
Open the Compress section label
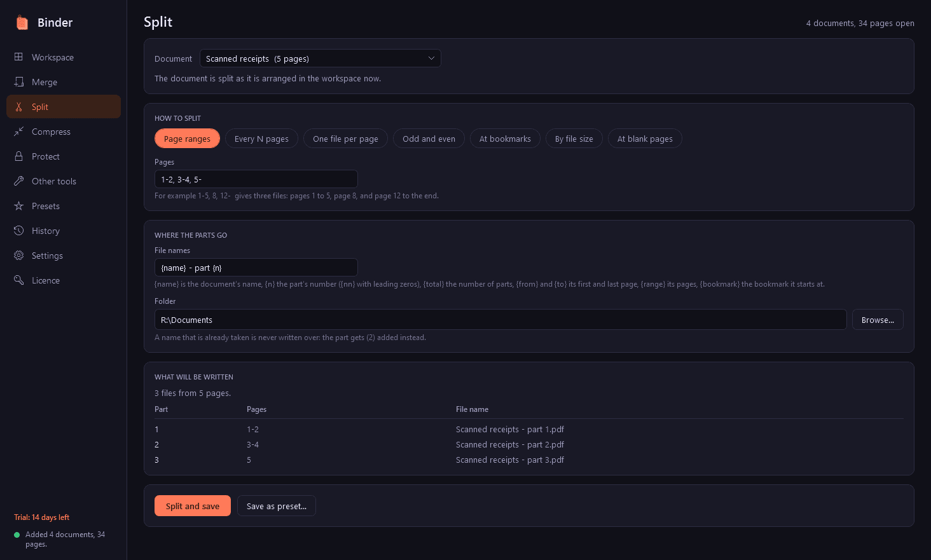(x=51, y=132)
